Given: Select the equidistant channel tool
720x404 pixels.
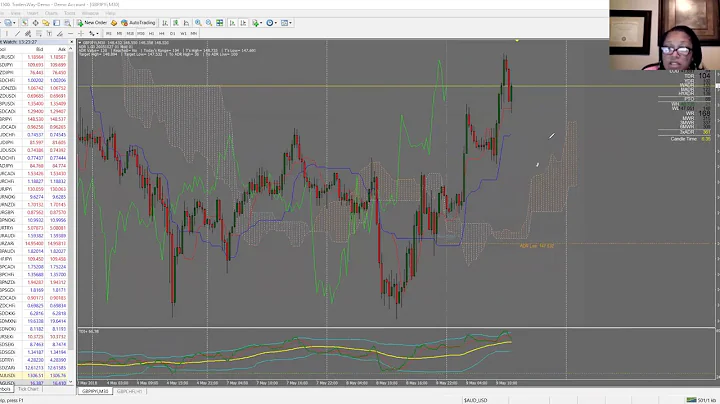Looking at the screenshot, I should pyautogui.click(x=28, y=34).
